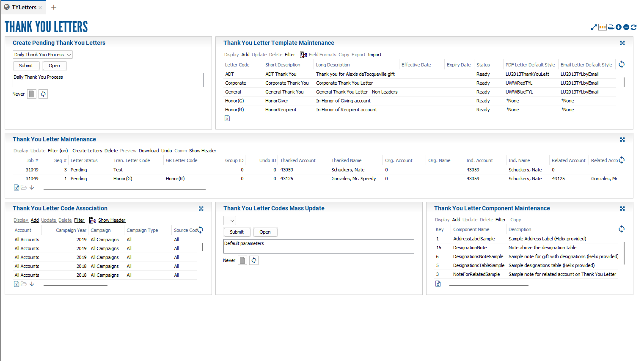Maximize the Thank You Letter Code Association panel
The width and height of the screenshot is (644, 361).
pyautogui.click(x=201, y=209)
